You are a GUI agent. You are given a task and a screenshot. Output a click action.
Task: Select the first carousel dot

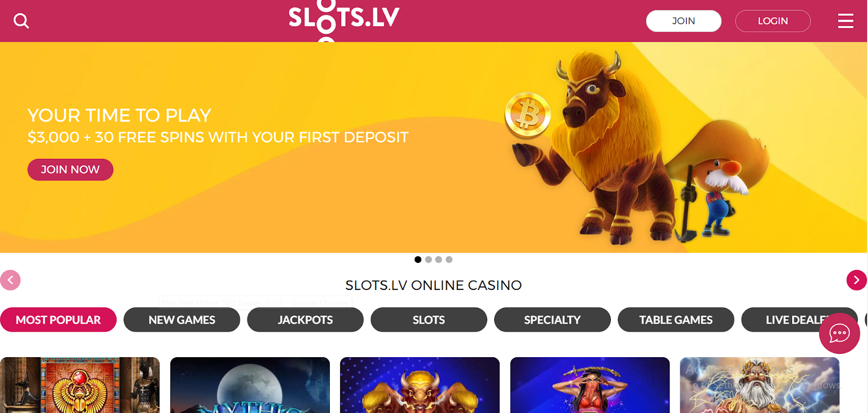(x=418, y=260)
